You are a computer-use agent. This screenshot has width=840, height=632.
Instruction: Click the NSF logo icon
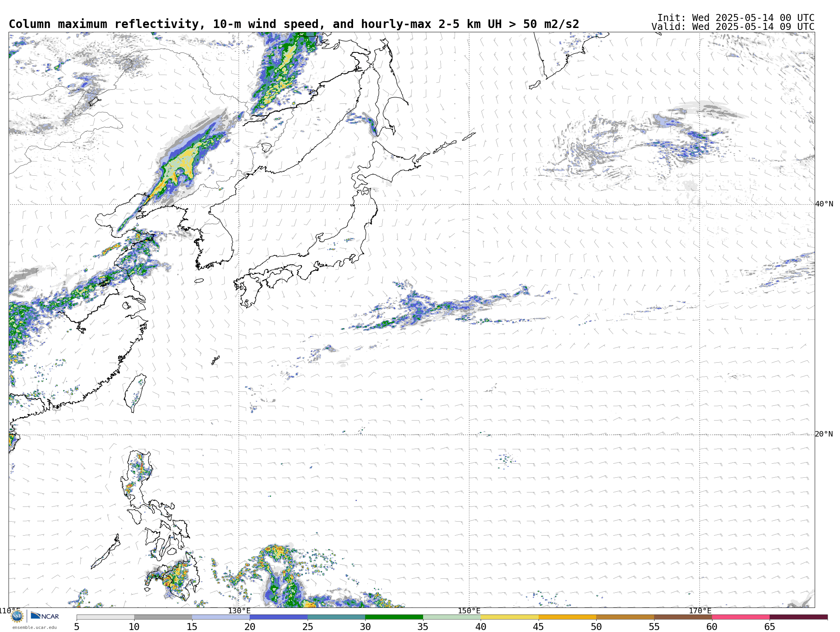[x=17, y=616]
